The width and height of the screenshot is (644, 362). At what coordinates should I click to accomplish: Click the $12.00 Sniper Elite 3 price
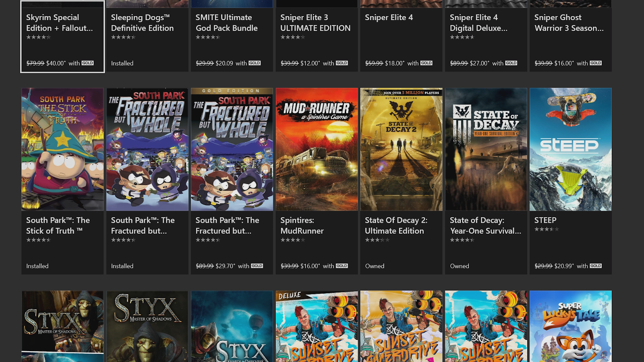(x=310, y=63)
